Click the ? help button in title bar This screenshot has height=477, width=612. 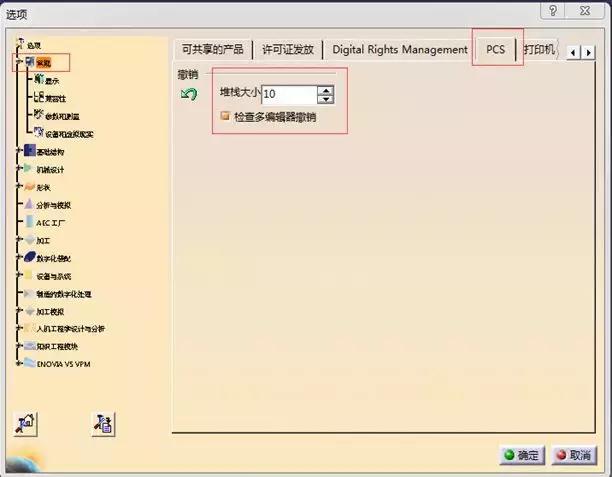pos(552,11)
